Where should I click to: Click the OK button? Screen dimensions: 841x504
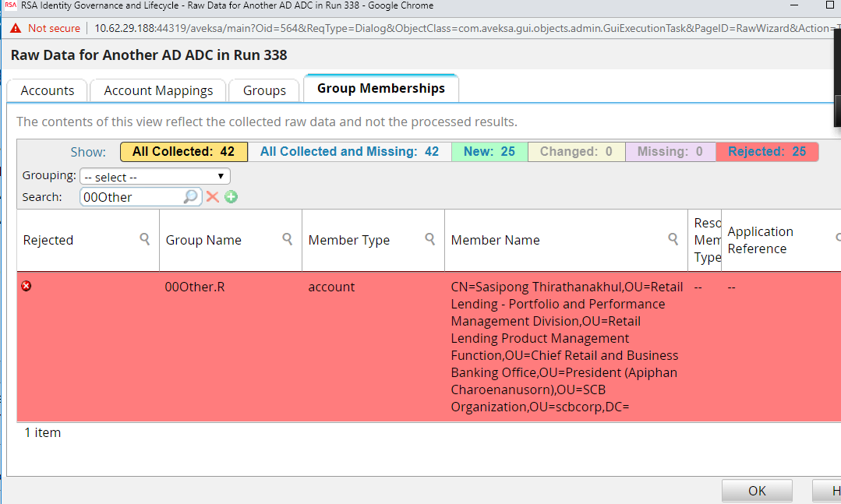click(x=757, y=491)
